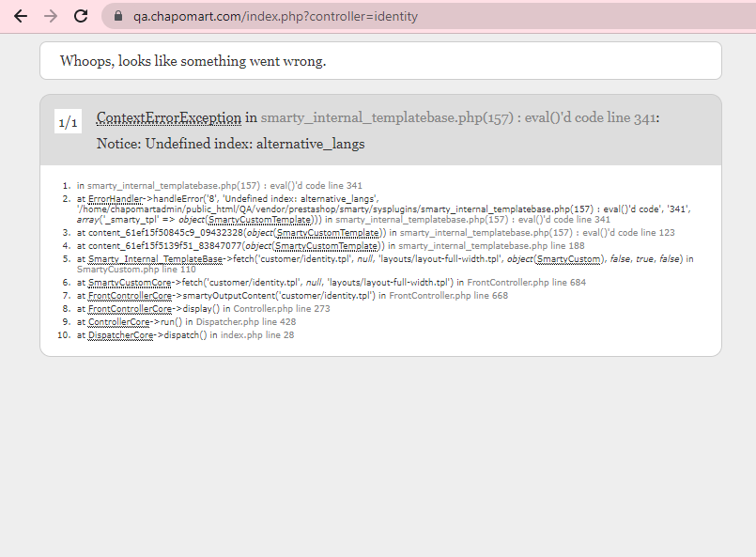
Task: Click ErrorHandler class name in trace line 2
Action: tap(116, 199)
